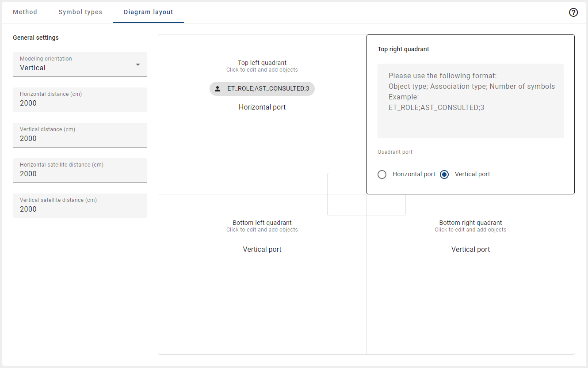588x368 pixels.
Task: Open the help icon in top right corner
Action: click(x=573, y=12)
